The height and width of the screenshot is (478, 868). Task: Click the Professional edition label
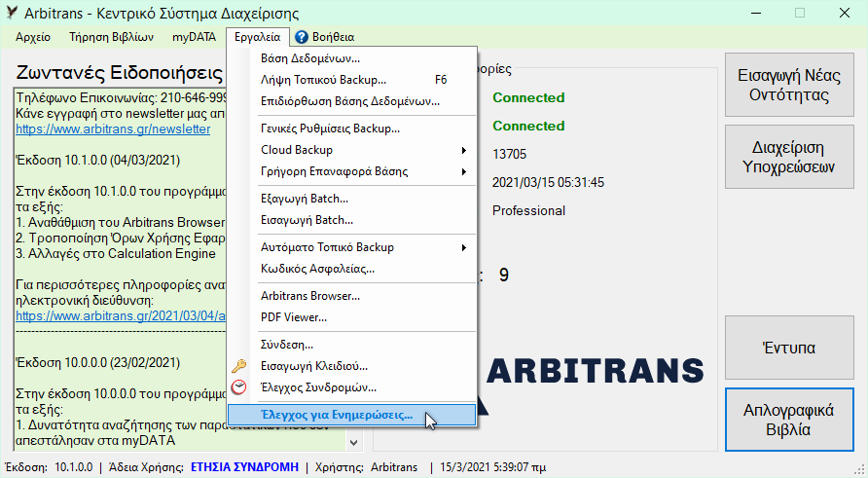point(528,210)
